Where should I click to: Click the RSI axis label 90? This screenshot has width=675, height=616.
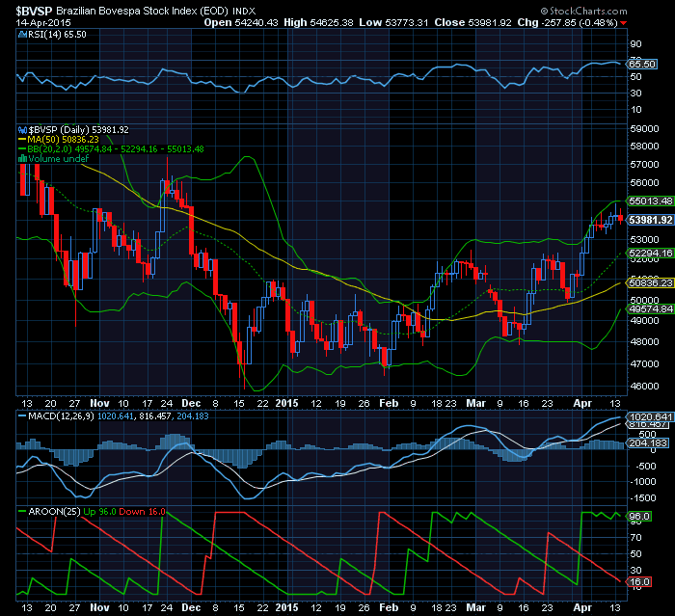tap(635, 44)
